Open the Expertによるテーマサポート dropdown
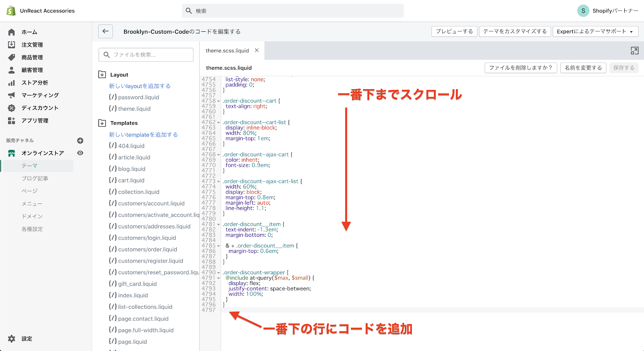Viewport: 644px width, 351px height. point(595,31)
